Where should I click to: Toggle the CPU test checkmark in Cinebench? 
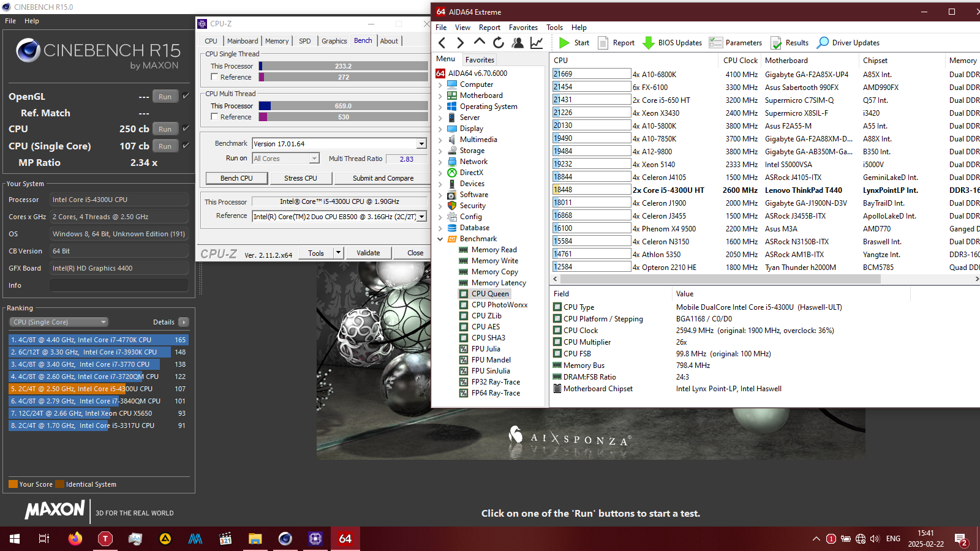coord(186,128)
